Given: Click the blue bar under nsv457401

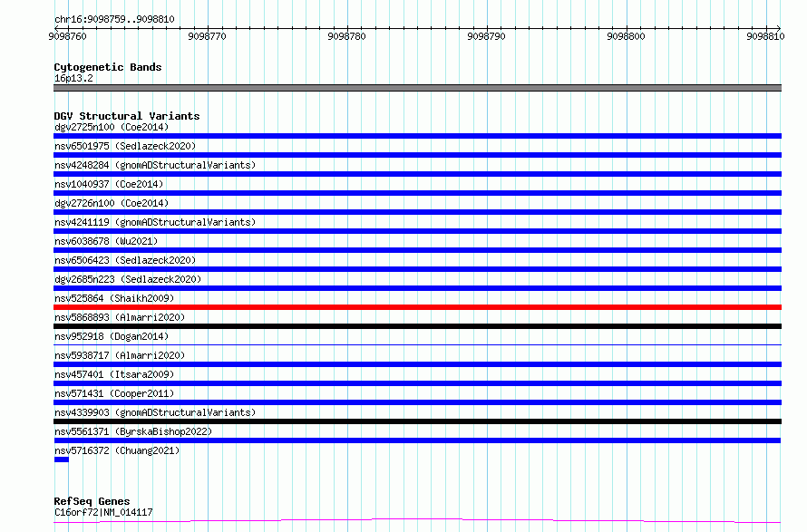Looking at the screenshot, I should pos(417,383).
